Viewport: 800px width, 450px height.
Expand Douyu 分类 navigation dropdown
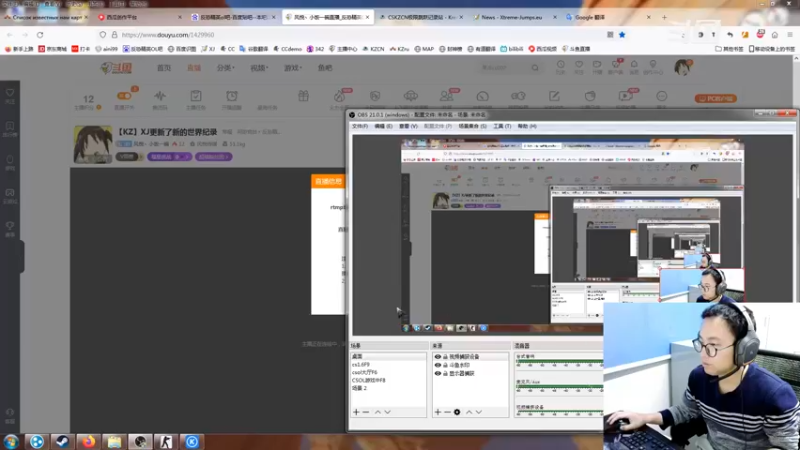(225, 68)
